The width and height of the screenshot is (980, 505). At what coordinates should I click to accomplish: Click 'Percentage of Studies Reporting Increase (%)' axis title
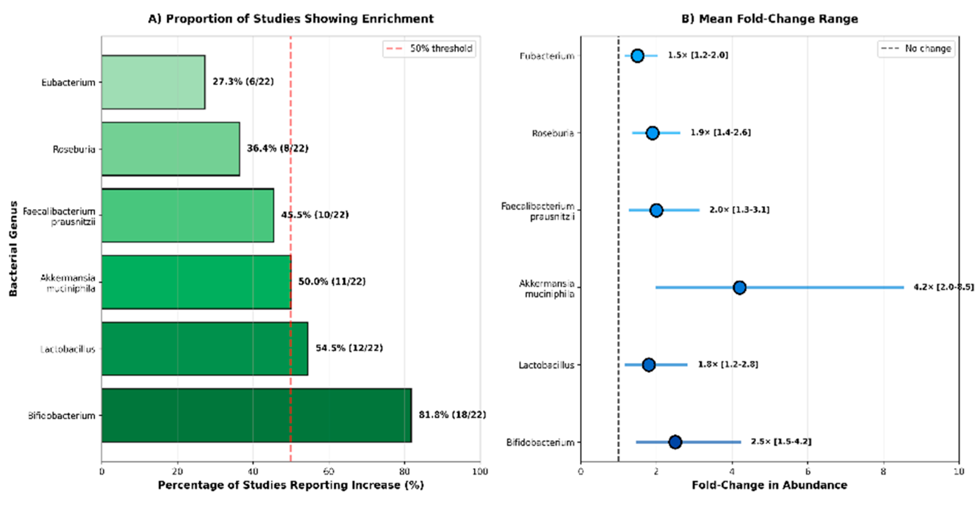click(x=291, y=485)
